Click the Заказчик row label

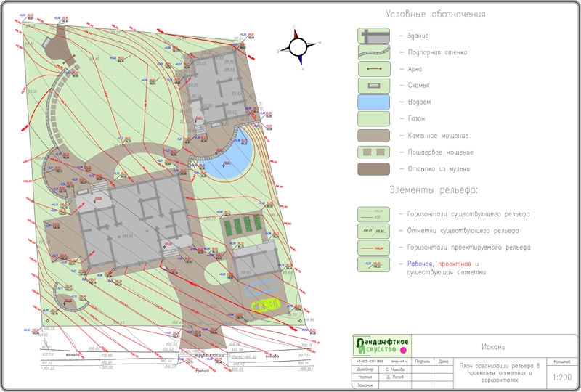point(365,385)
